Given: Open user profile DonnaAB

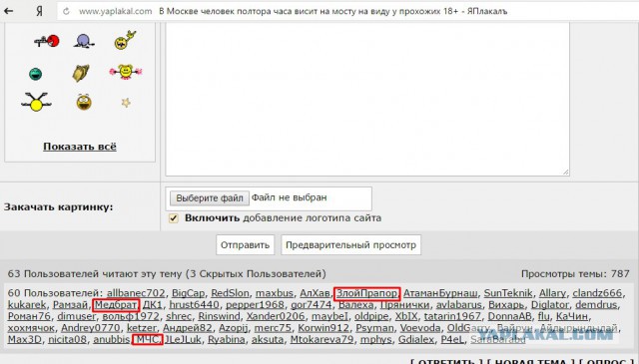Looking at the screenshot, I should (509, 316).
